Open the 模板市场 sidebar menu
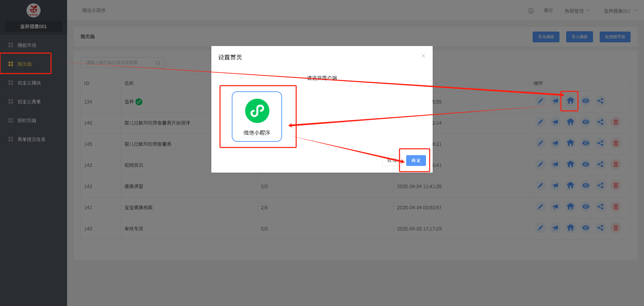Image resolution: width=644 pixels, height=306 pixels. [27, 45]
